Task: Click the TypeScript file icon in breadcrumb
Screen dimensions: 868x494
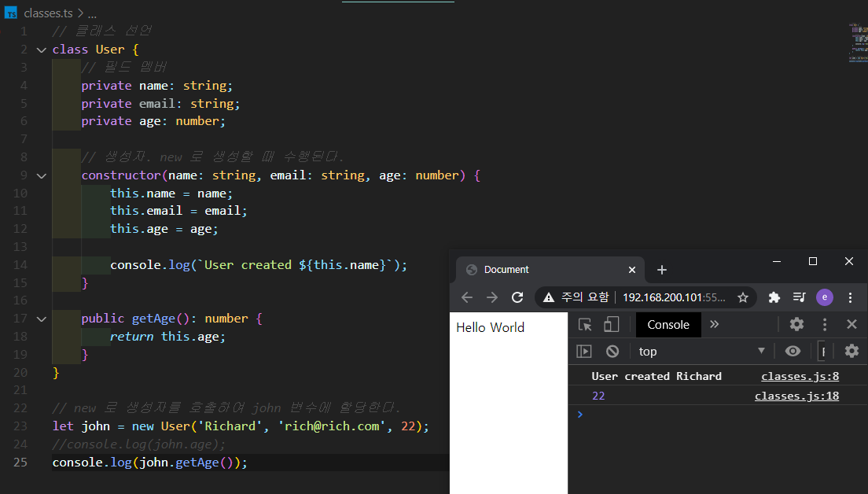Action: [10, 13]
